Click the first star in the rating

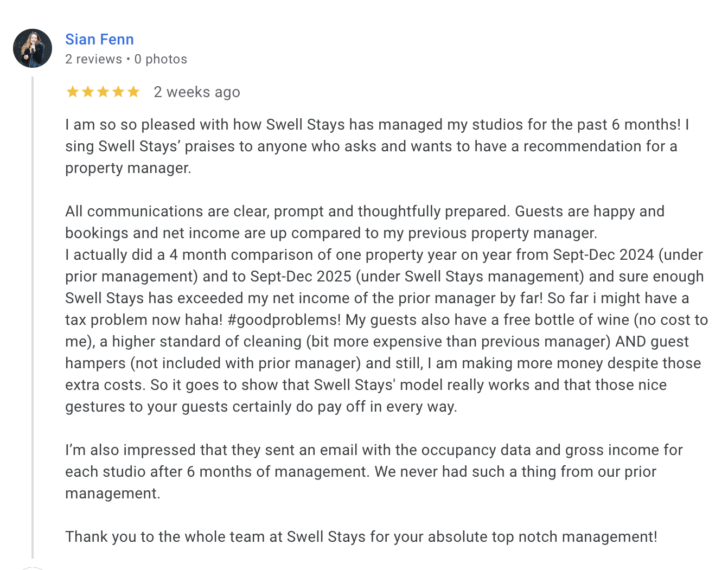pos(72,92)
